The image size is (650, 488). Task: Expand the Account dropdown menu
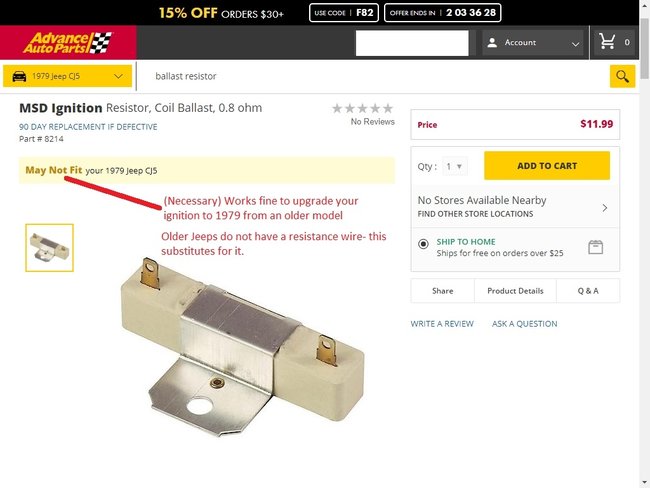574,43
